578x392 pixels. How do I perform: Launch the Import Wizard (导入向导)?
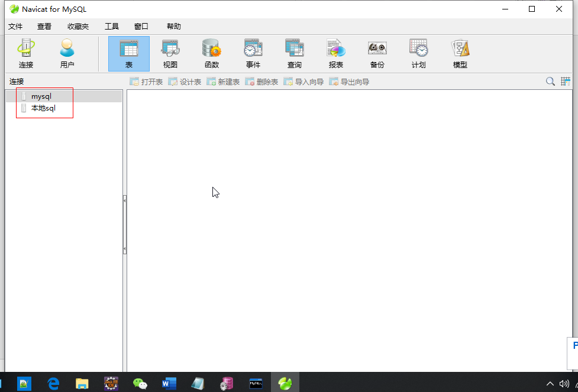coord(303,82)
